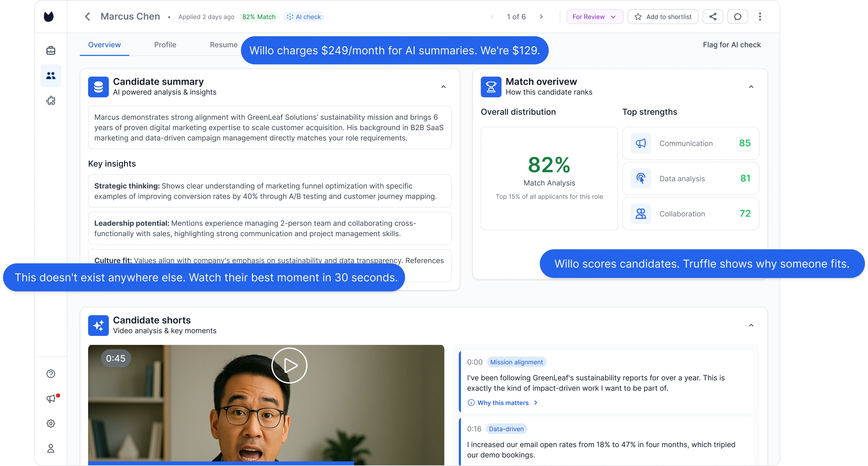
Task: Open the three-dot more options menu
Action: pos(760,17)
